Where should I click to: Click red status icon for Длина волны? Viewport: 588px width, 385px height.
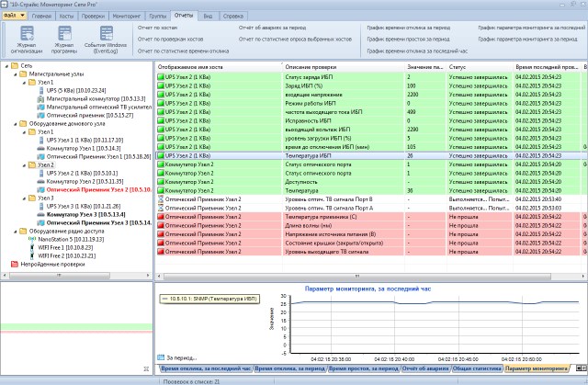[x=161, y=225]
